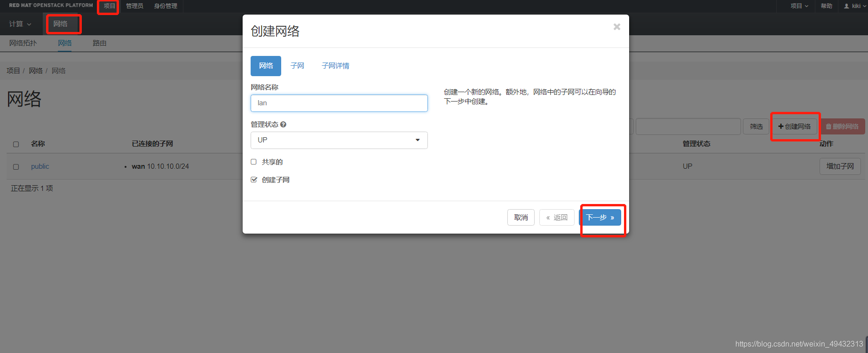Select the 网络 sub-tab under navigation
Viewport: 868px width, 353px height.
click(65, 43)
